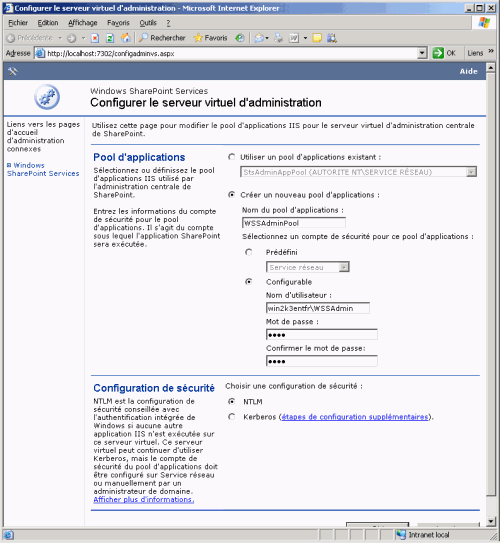Open the Aide link in header
This screenshot has width=500, height=543.
coord(468,71)
